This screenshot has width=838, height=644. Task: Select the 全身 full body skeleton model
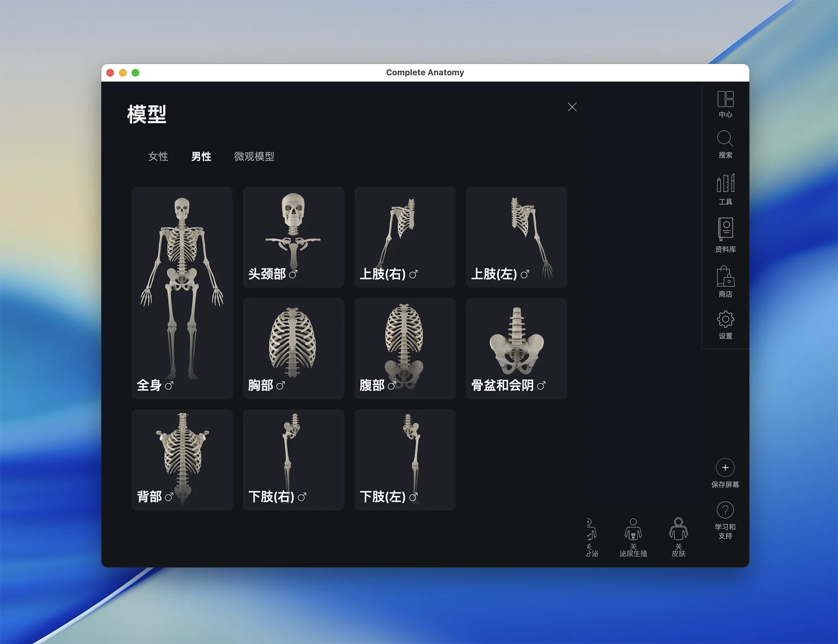tap(182, 293)
